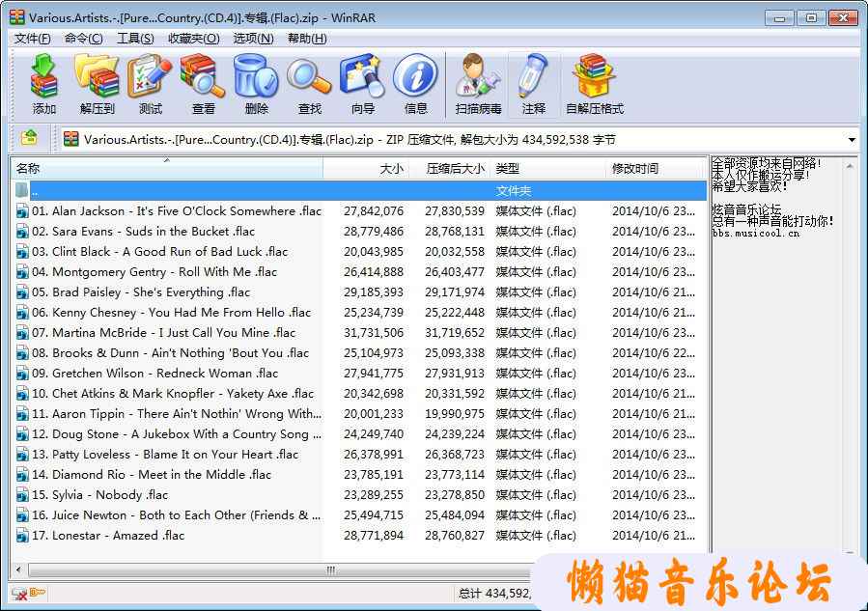868x611 pixels.
Task: Click the archive icon in address bar
Action: [70, 138]
